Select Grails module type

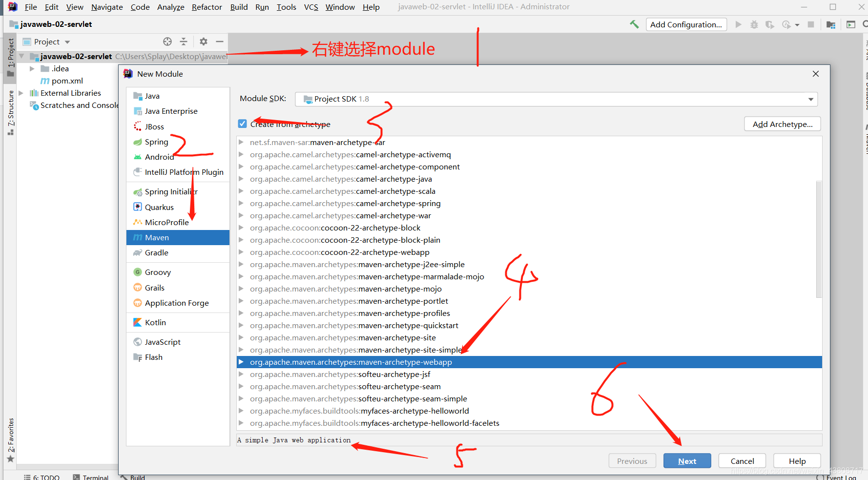[x=178, y=288]
